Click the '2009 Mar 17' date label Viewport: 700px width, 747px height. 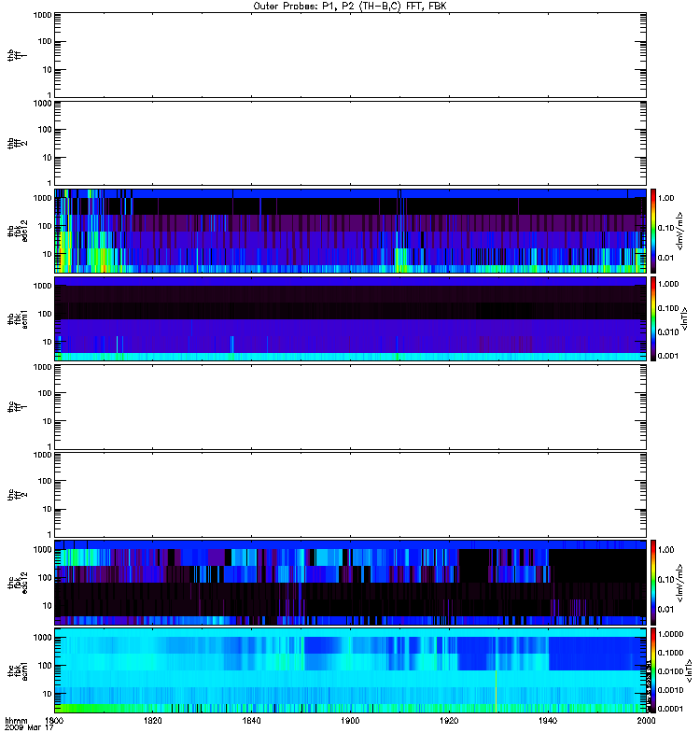(29, 727)
